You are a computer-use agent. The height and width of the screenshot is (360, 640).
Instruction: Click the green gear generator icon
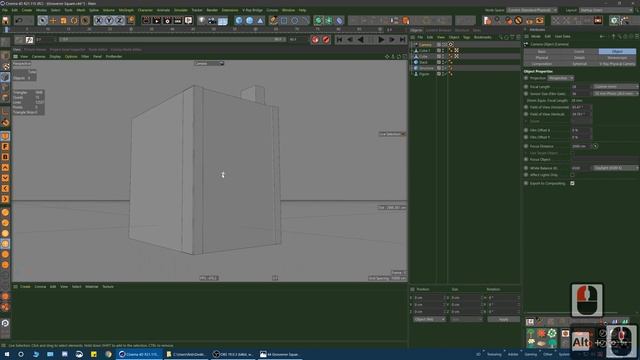318,20
